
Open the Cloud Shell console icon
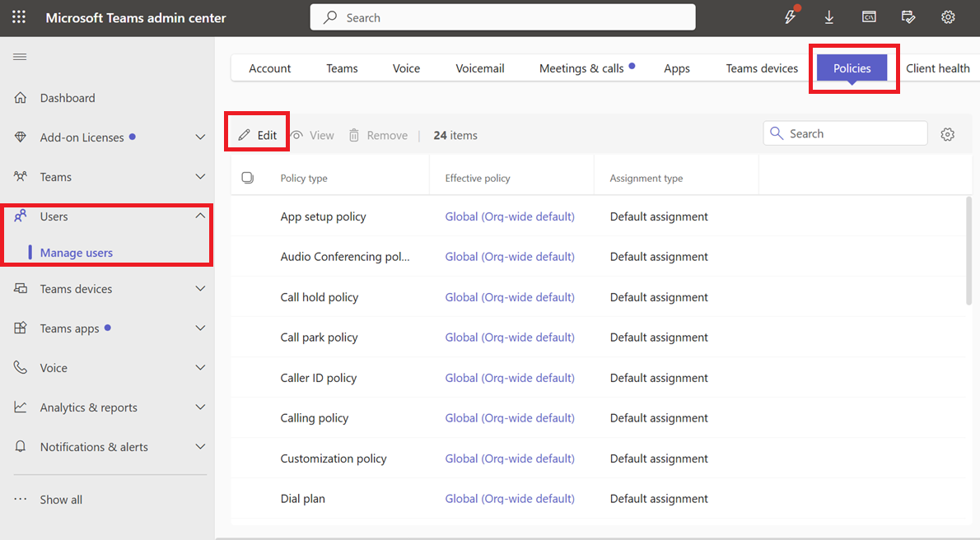click(869, 16)
